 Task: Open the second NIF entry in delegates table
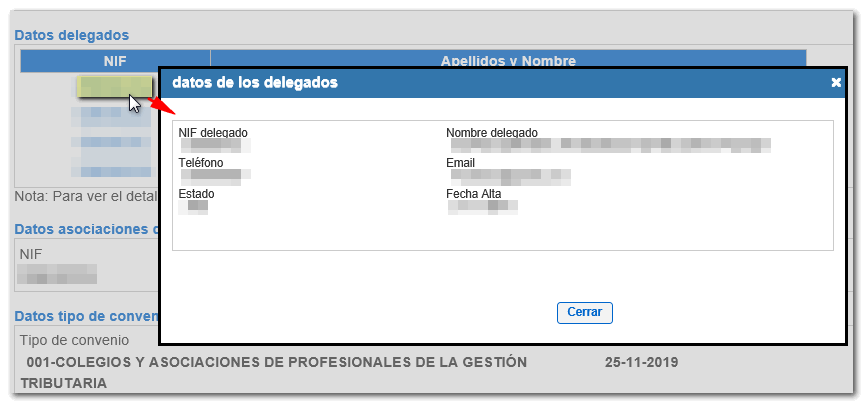pos(110,116)
